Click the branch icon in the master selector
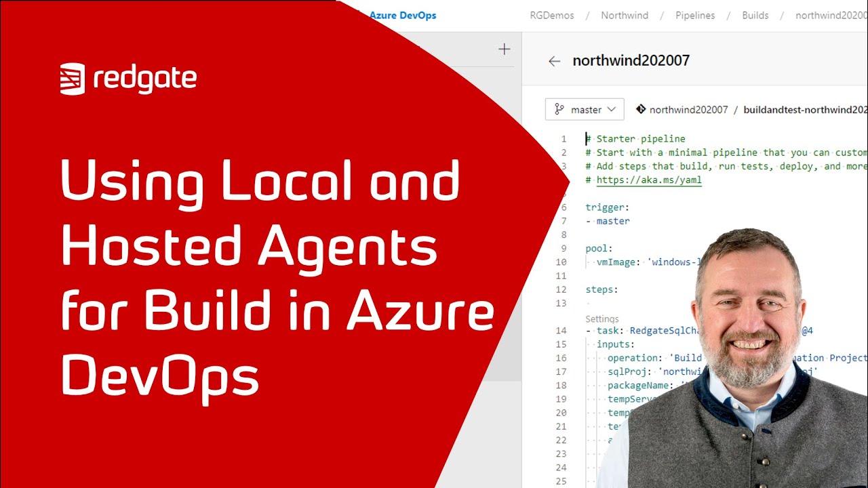The width and height of the screenshot is (868, 488). coord(559,109)
